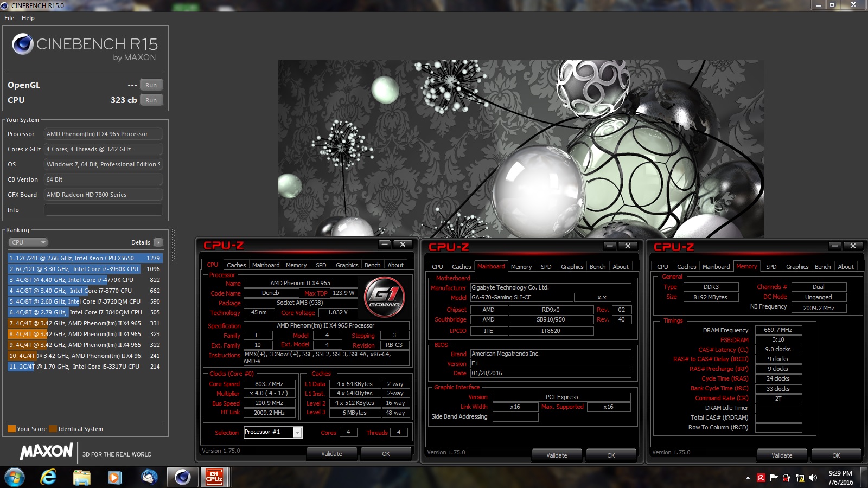Click the clock showing 9:29 PM

point(840,473)
